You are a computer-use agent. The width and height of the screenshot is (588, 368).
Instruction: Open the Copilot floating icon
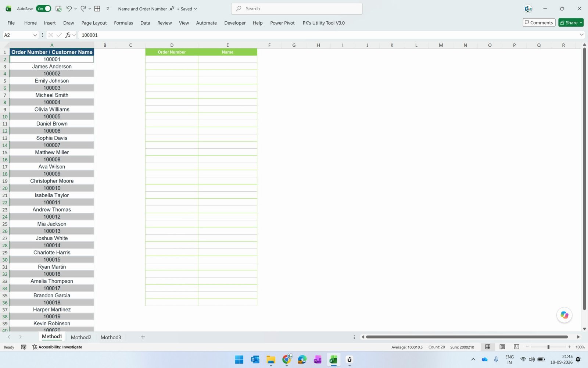click(564, 315)
